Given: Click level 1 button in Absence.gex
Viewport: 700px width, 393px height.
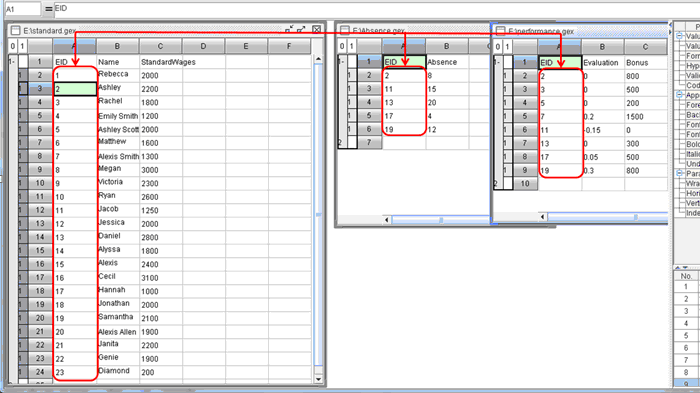Looking at the screenshot, I should tap(352, 46).
